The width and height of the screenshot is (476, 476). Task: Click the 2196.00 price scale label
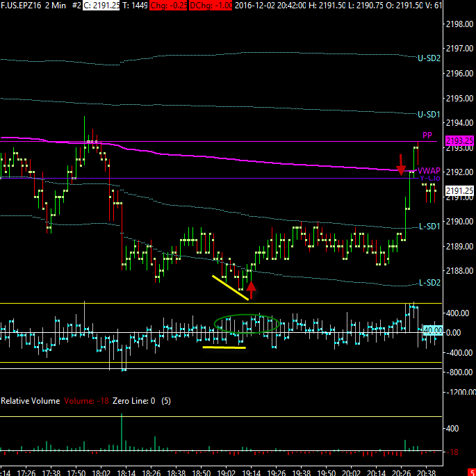click(459, 73)
